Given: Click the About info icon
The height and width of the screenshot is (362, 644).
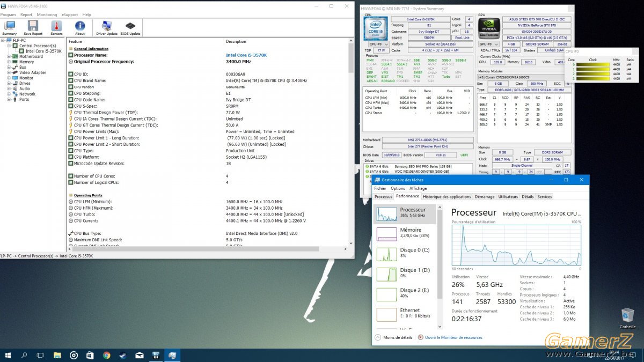Looking at the screenshot, I should pyautogui.click(x=80, y=26).
